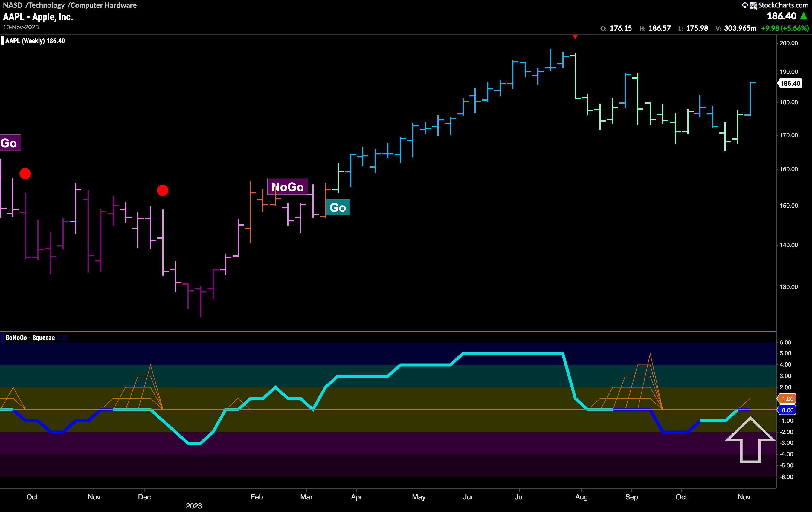Click the 2023 year label on time axis
Image resolution: width=812 pixels, height=512 pixels.
(x=194, y=506)
